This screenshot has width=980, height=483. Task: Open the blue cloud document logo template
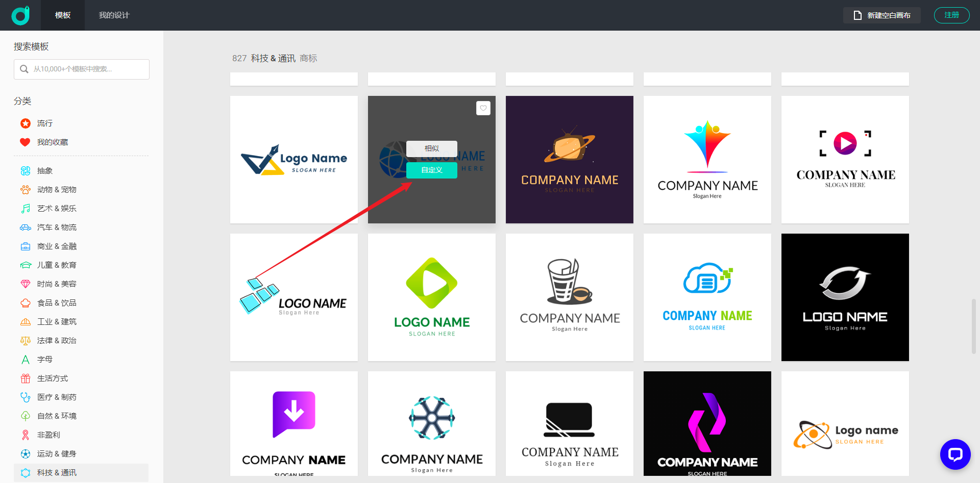[x=707, y=297]
